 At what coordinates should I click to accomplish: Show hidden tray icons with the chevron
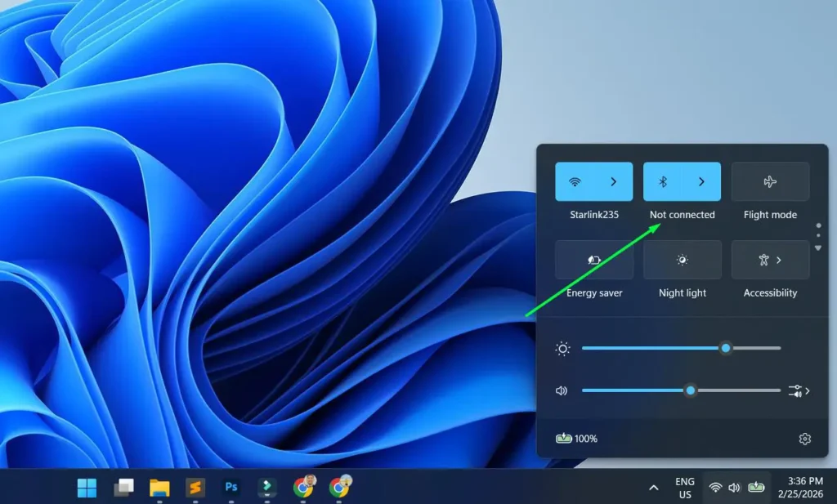(653, 487)
